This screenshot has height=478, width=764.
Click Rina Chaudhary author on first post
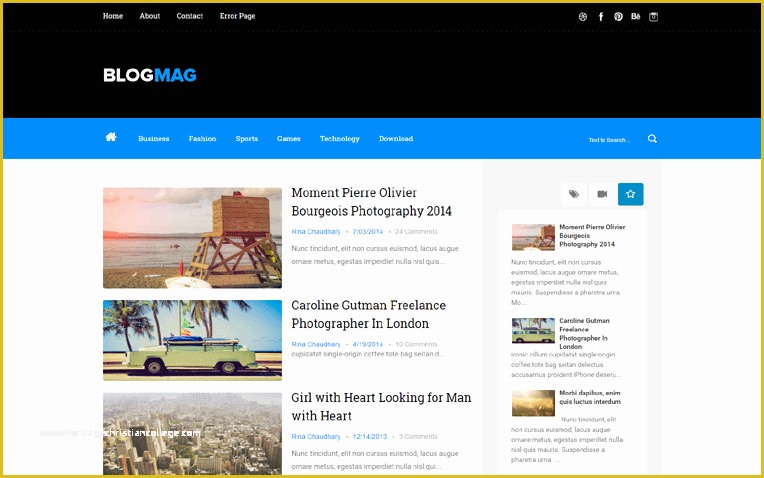[x=316, y=231]
